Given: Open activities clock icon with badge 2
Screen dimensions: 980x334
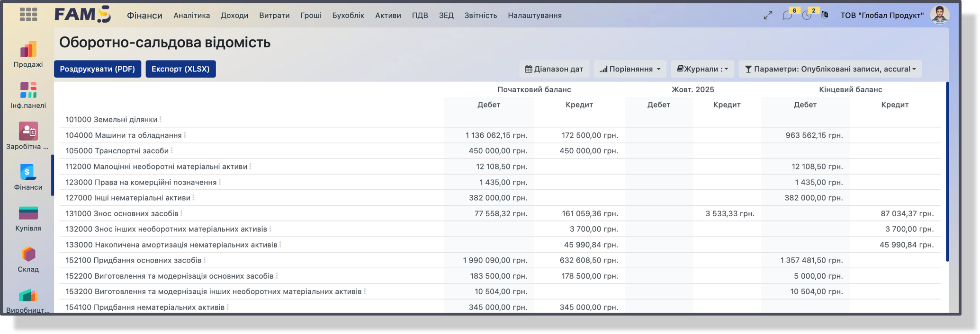Looking at the screenshot, I should 807,15.
